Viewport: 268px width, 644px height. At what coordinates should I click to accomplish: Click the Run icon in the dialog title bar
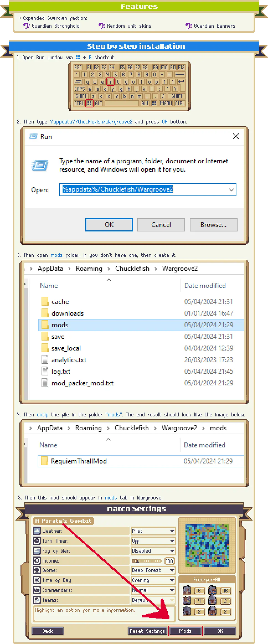33,136
